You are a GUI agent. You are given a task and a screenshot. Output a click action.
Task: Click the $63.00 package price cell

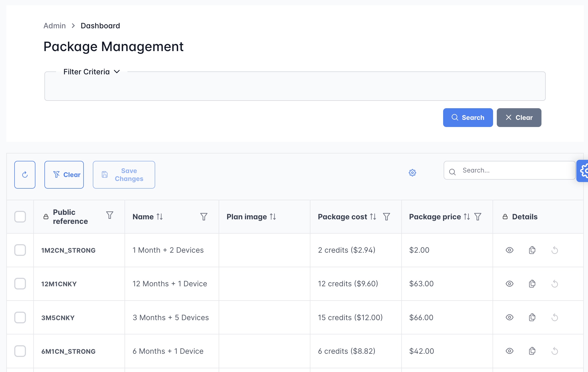pos(447,284)
